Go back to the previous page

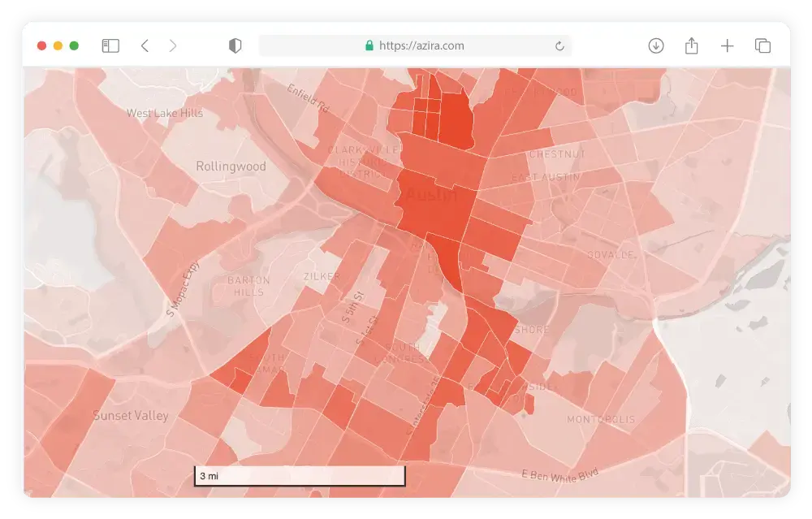(x=145, y=46)
